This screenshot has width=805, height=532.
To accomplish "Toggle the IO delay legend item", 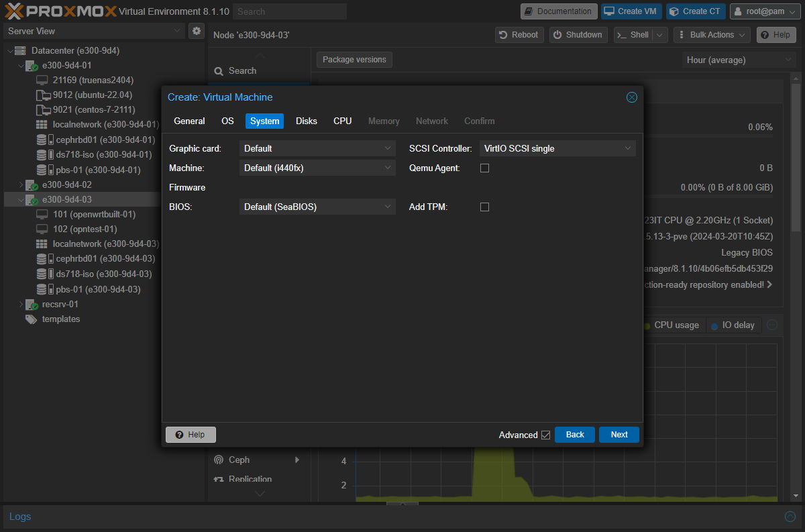I will (x=733, y=325).
